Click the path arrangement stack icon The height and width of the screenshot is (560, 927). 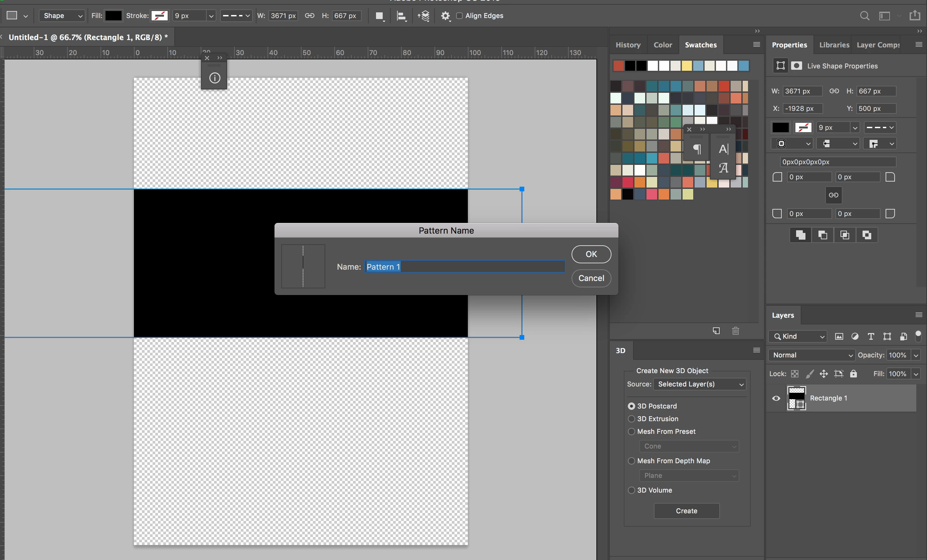click(x=424, y=16)
